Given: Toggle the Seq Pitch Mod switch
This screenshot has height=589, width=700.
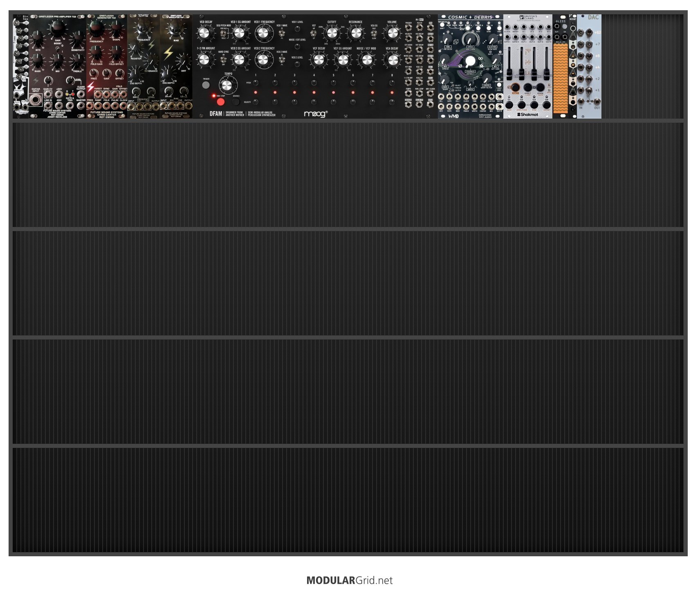Looking at the screenshot, I should [223, 33].
